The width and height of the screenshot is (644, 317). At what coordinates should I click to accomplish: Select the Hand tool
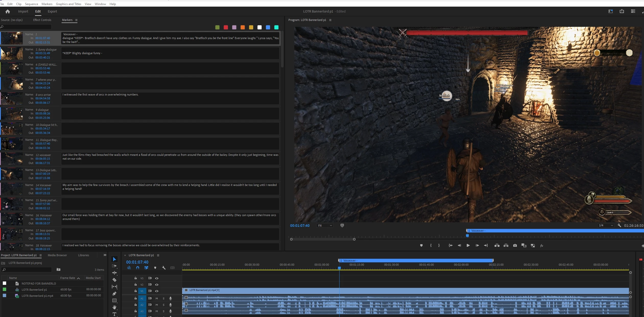pos(114,307)
